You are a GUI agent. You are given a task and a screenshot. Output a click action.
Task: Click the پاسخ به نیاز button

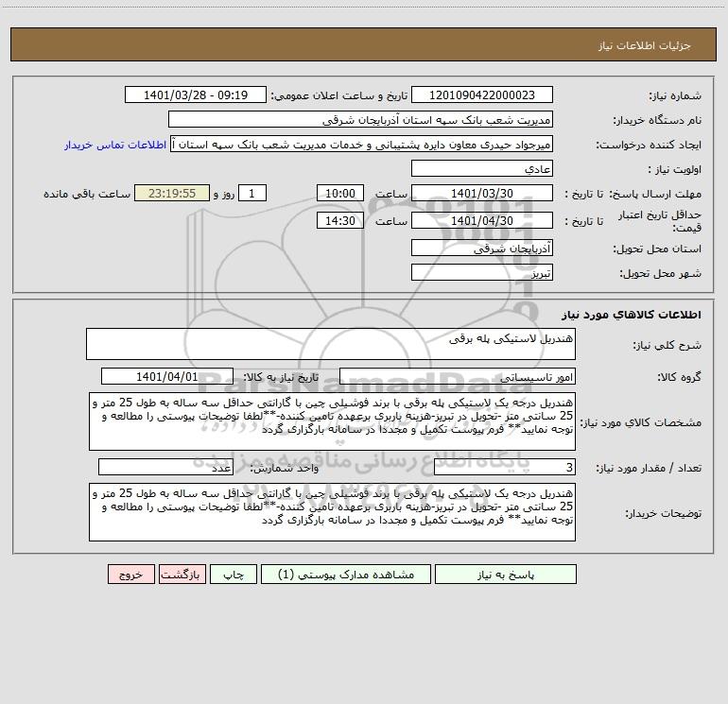(x=505, y=575)
